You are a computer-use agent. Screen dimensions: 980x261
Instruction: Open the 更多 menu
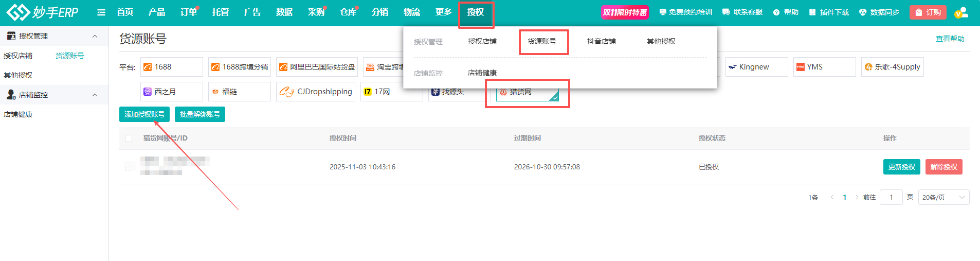point(444,12)
